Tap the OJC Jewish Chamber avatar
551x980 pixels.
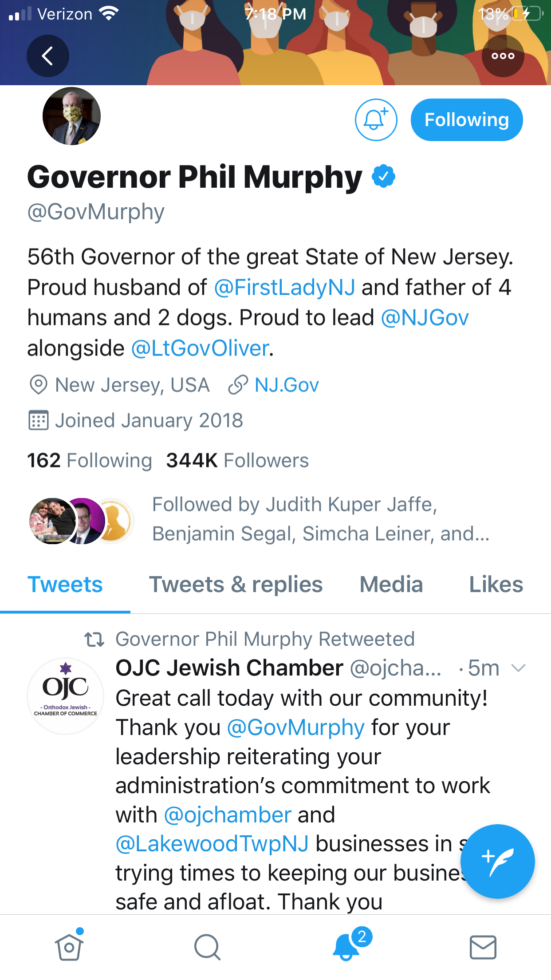coord(66,695)
